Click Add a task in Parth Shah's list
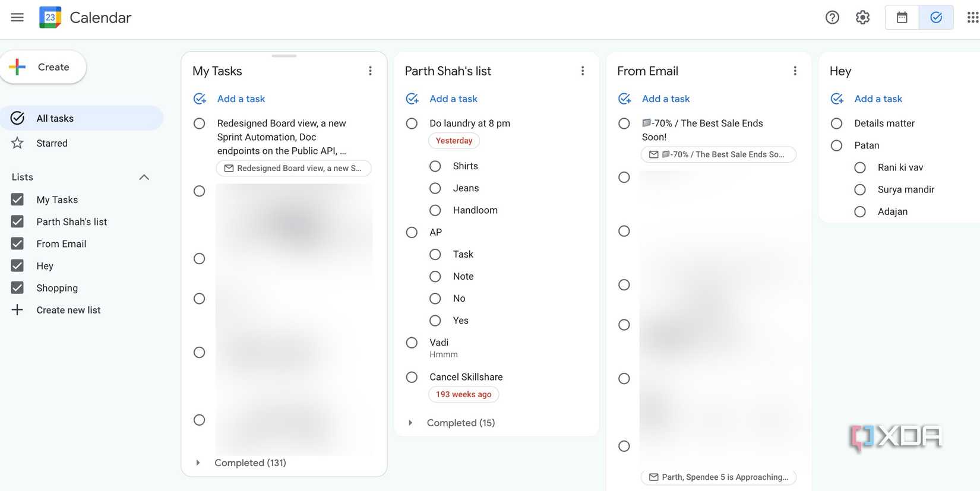 [454, 99]
